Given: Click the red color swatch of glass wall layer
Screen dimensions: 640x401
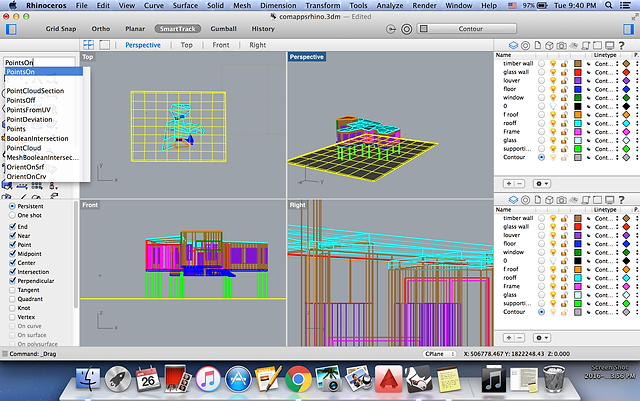Looking at the screenshot, I should pyautogui.click(x=577, y=73).
